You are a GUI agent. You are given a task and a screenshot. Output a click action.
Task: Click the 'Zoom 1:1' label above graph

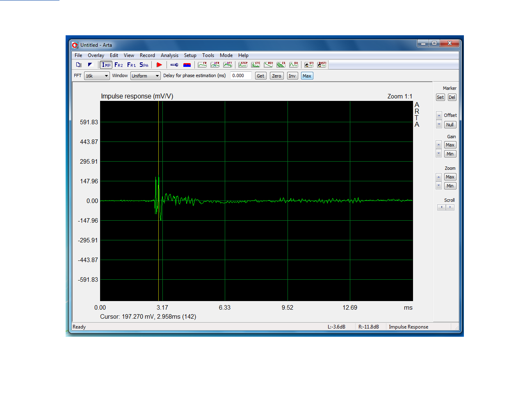point(400,96)
